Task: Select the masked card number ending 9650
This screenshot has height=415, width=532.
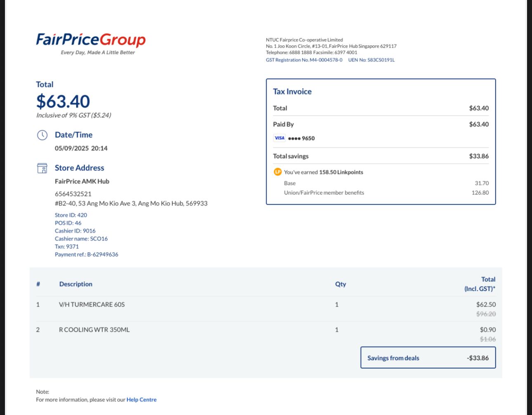Action: tap(301, 138)
